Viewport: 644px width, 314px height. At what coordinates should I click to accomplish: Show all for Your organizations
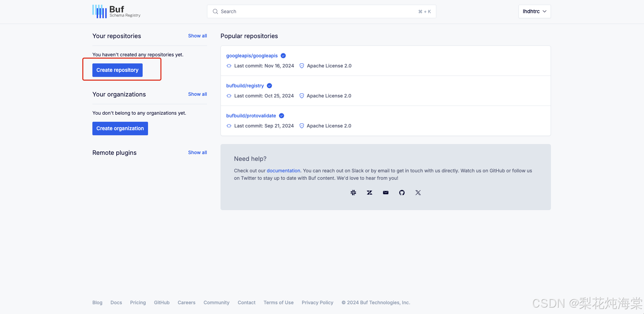point(198,94)
